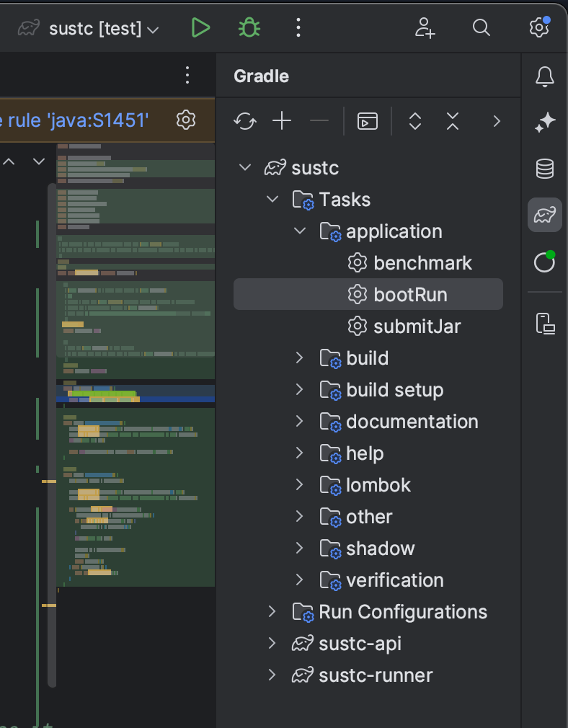Select the bootRun Gradle task
The image size is (568, 728).
coord(368,294)
